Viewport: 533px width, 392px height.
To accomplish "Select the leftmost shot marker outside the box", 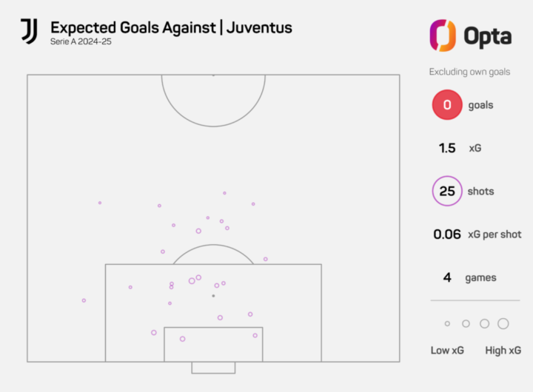I will [84, 300].
